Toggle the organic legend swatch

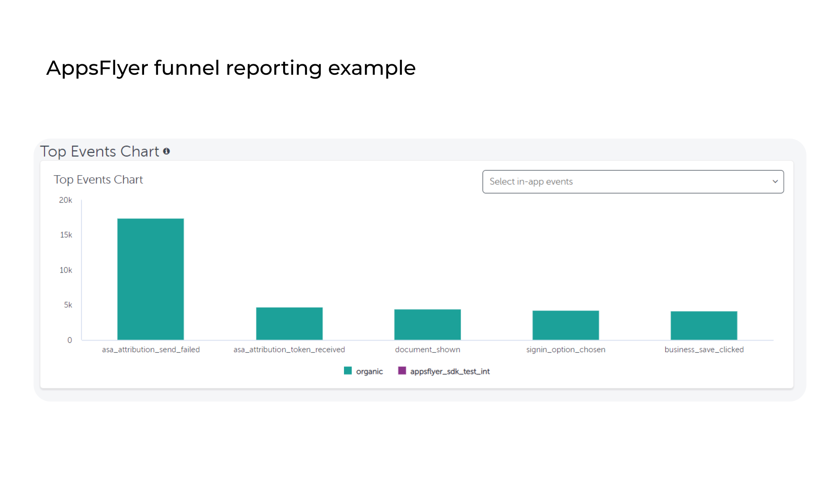pyautogui.click(x=348, y=370)
